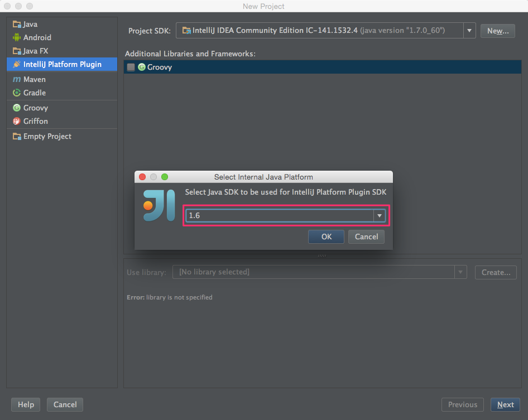Click Groovy icon in frameworks list
The width and height of the screenshot is (528, 420).
[142, 67]
